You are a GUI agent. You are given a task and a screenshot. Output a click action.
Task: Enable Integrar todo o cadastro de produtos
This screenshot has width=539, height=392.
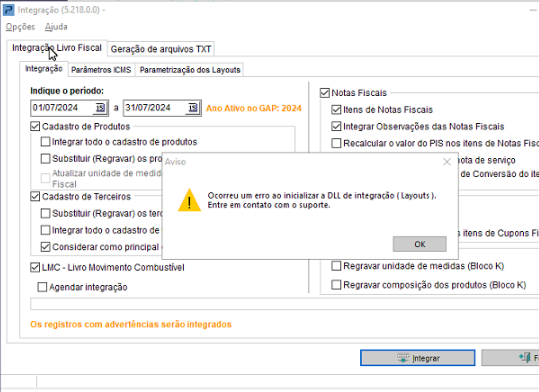[45, 142]
